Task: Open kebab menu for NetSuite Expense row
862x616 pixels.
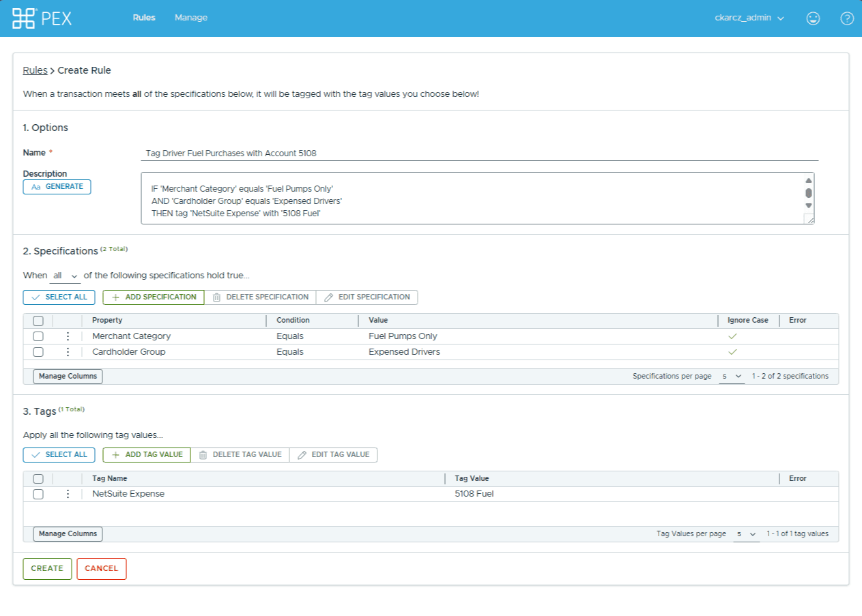Action: click(x=68, y=494)
